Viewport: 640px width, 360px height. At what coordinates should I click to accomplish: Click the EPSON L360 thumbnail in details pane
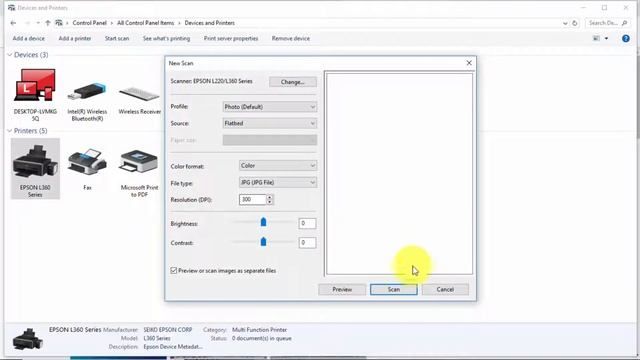tap(28, 339)
